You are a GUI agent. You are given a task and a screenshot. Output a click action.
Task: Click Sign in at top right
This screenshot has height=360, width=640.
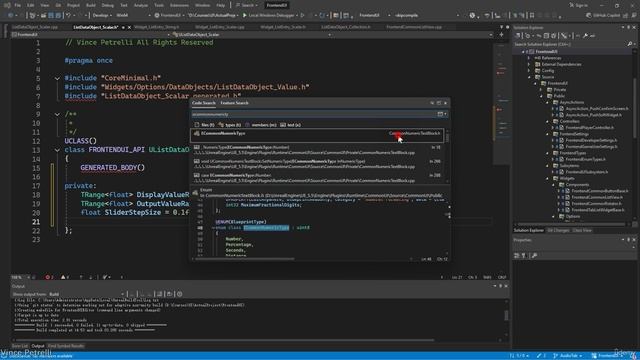[578, 5]
